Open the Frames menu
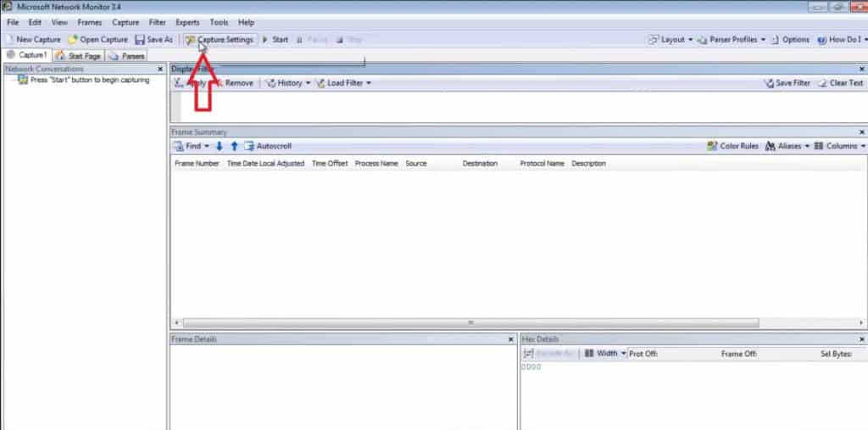 (90, 23)
